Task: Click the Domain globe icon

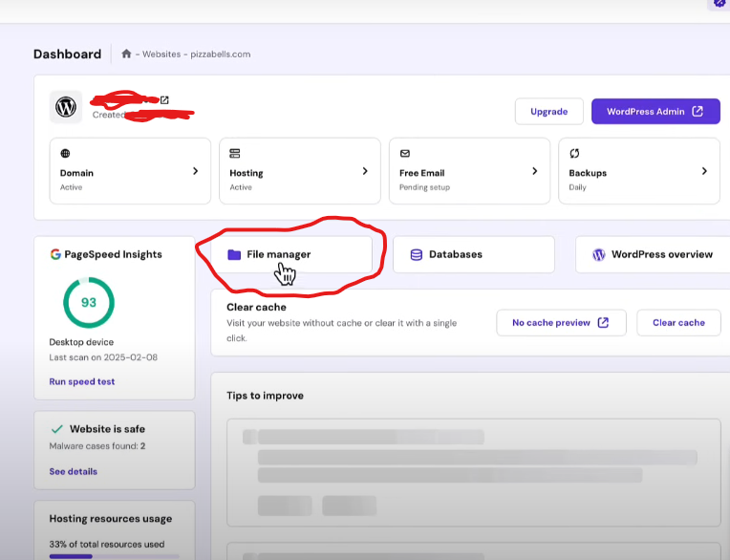Action: tap(65, 153)
